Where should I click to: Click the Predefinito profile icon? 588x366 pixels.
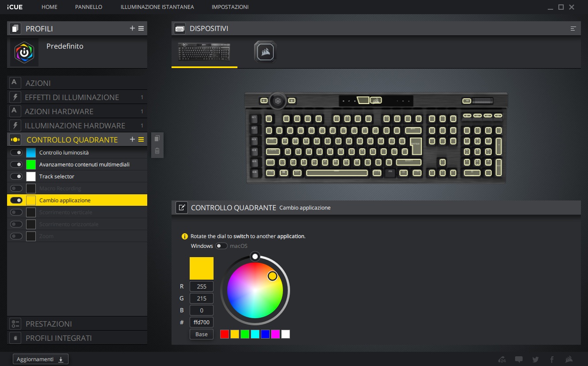point(24,52)
